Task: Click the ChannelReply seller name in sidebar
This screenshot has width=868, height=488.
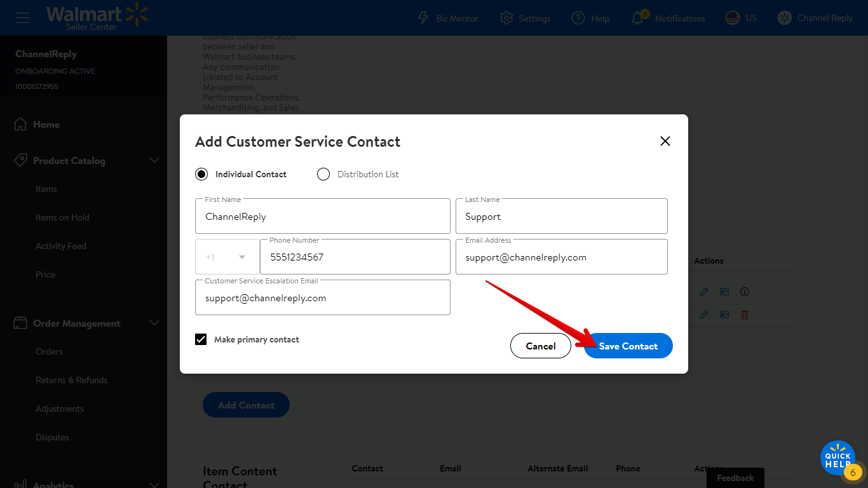Action: pyautogui.click(x=46, y=54)
